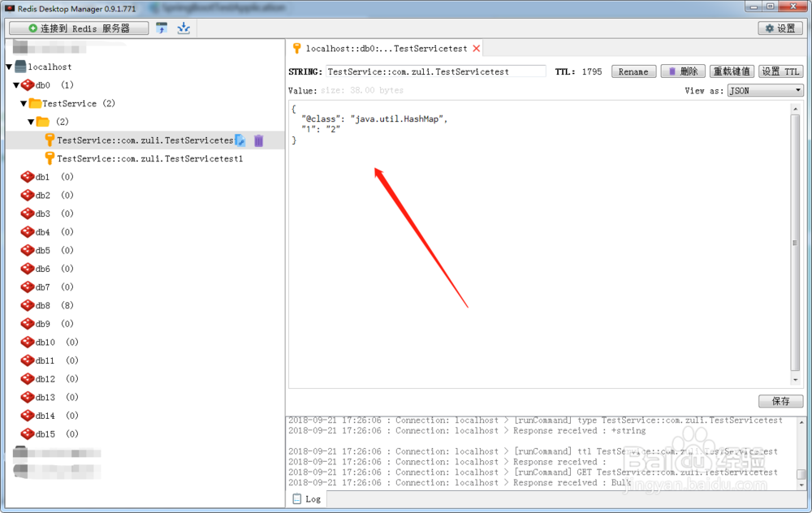812x513 pixels.
Task: Collapse the TestService (2) folder
Action: click(x=24, y=104)
